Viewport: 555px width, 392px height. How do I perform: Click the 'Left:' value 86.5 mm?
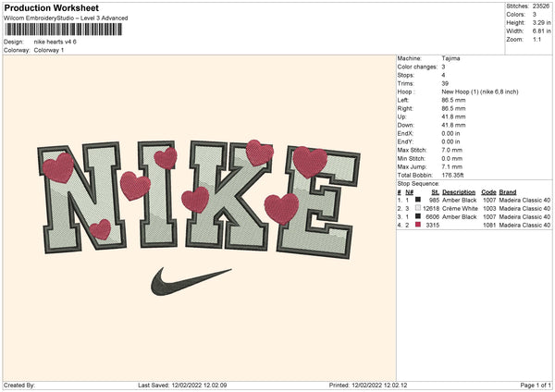[x=453, y=100]
